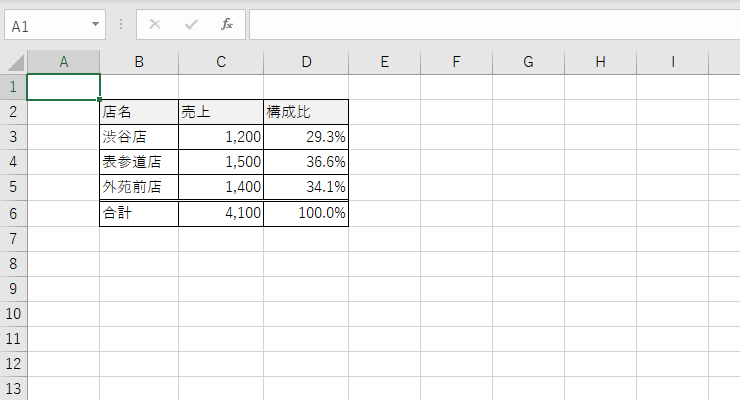Click the Cancel X icon in formula bar
This screenshot has width=740, height=400.
pos(155,25)
